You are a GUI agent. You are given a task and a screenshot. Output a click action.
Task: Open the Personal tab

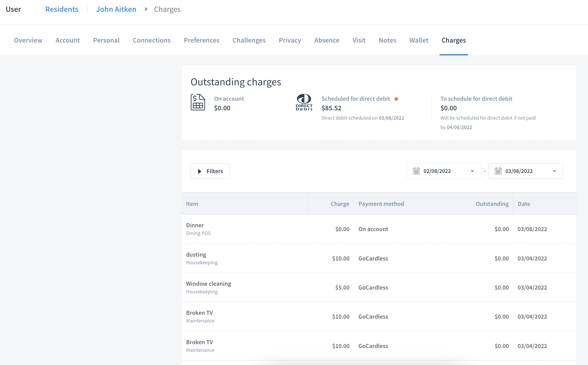point(107,40)
